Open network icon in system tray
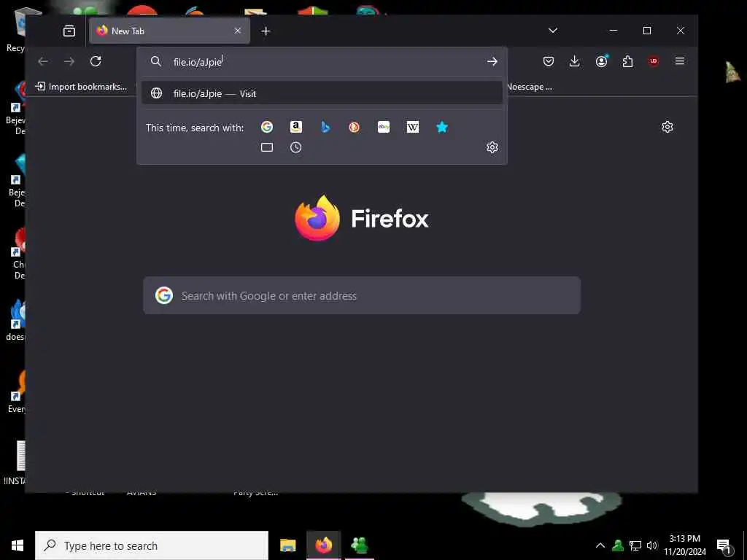 635,545
